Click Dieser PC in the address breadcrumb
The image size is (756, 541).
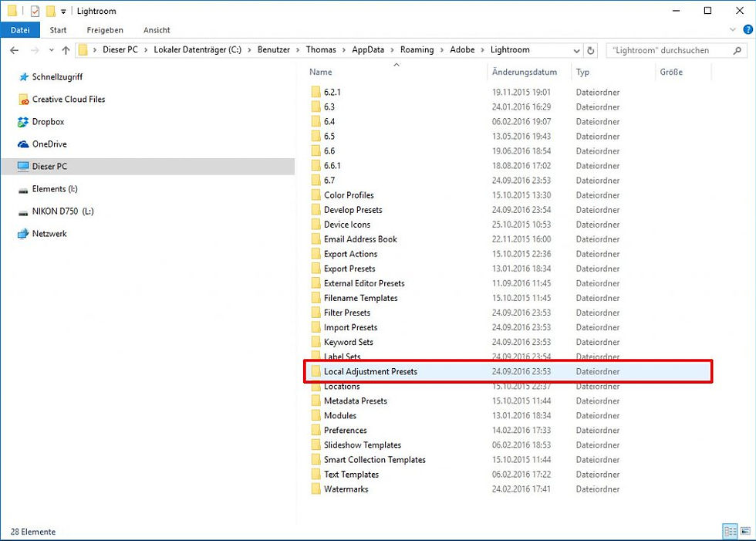[120, 49]
